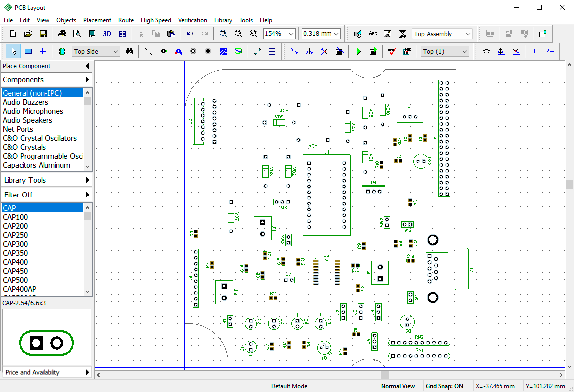Viewport: 574px width, 392px height.
Task: Activate the place component chip tool
Action: pyautogui.click(x=62, y=51)
